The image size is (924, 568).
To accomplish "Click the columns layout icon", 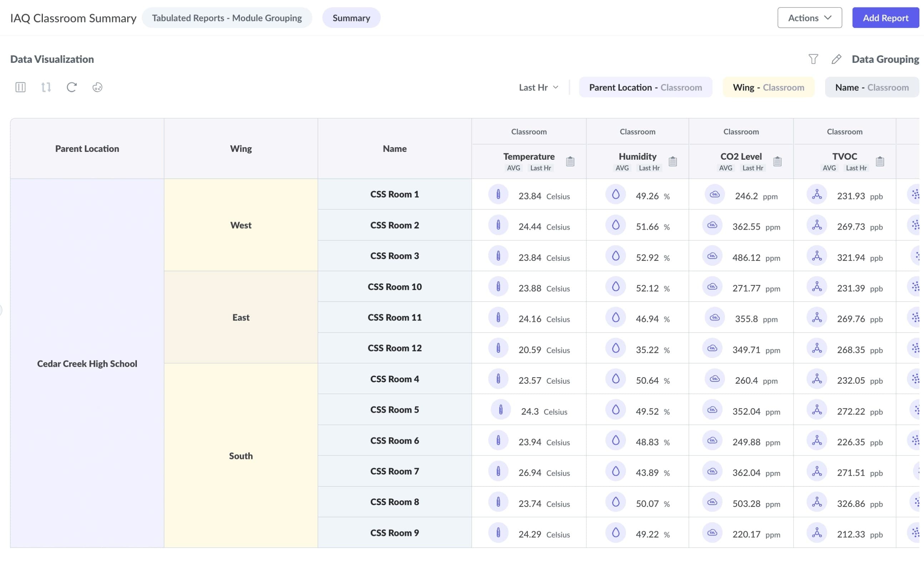I will [x=20, y=87].
